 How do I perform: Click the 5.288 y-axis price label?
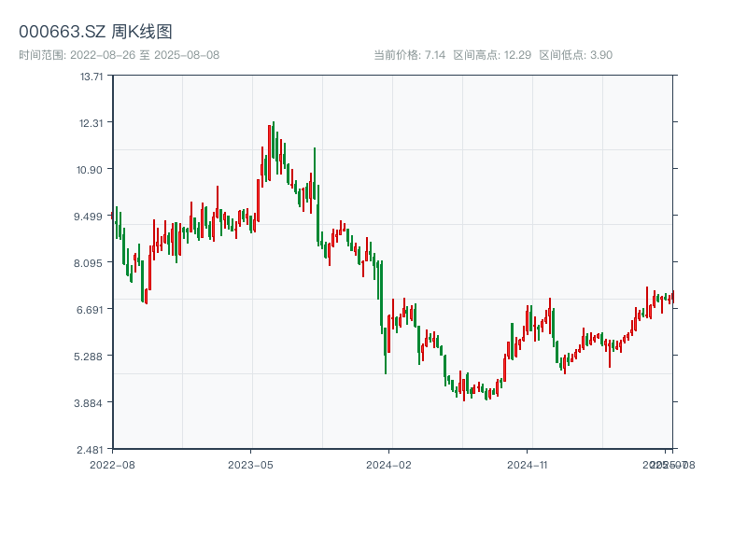92,357
